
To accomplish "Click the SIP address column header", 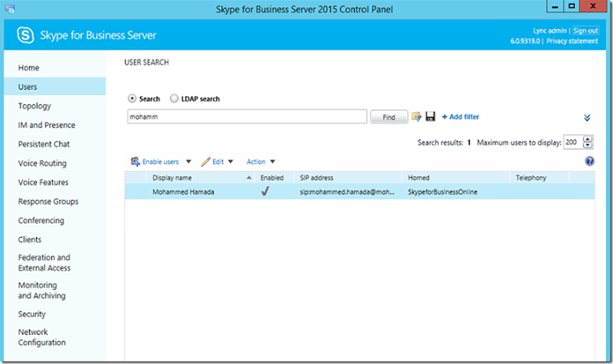I will (x=316, y=178).
